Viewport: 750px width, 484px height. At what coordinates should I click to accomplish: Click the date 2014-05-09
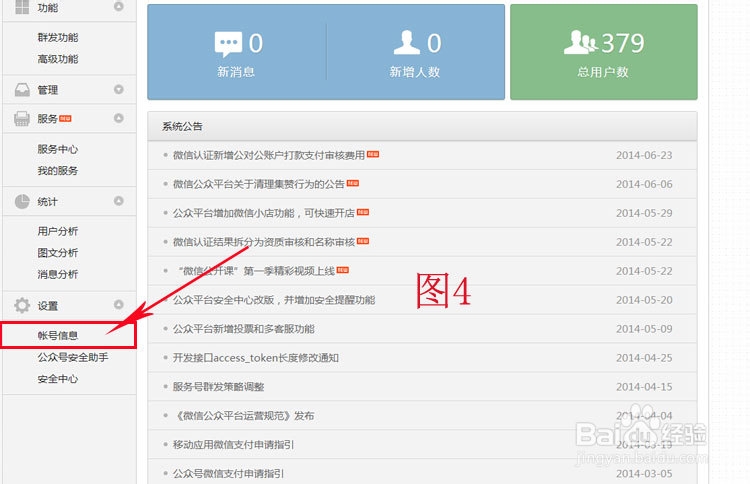click(644, 329)
